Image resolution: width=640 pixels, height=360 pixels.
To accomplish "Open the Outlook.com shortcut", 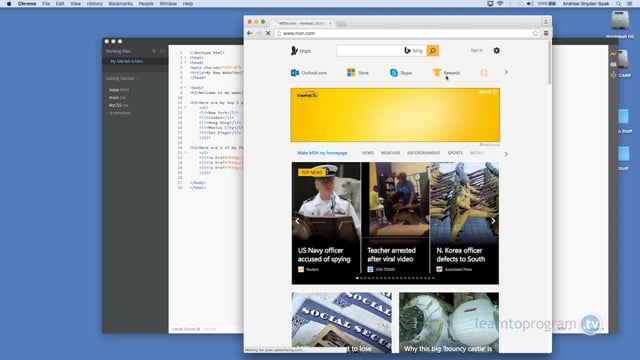I will (x=309, y=73).
